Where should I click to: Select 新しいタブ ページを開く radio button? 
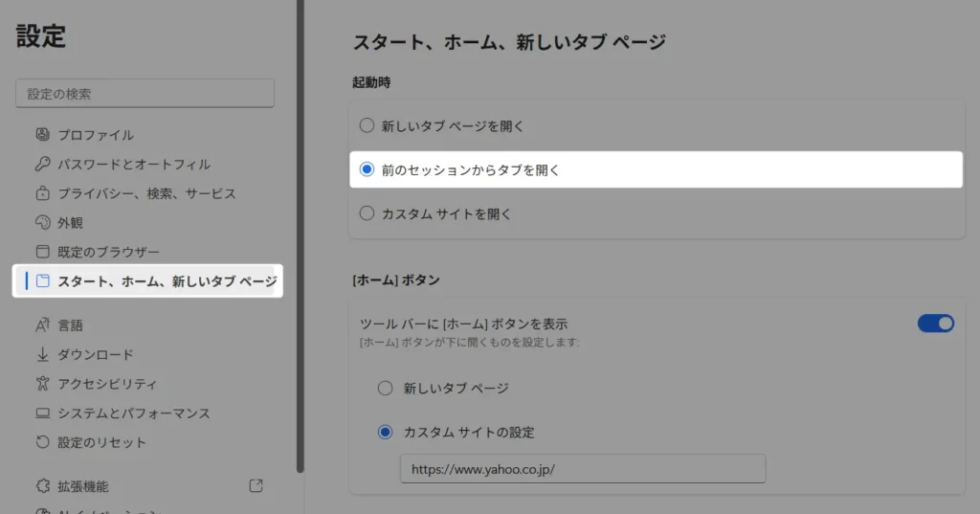(366, 125)
